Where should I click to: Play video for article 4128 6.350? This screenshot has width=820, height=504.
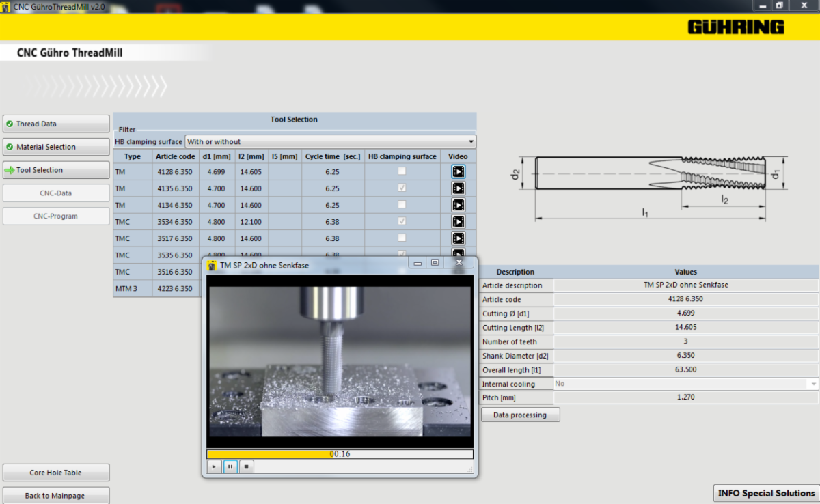click(x=458, y=172)
